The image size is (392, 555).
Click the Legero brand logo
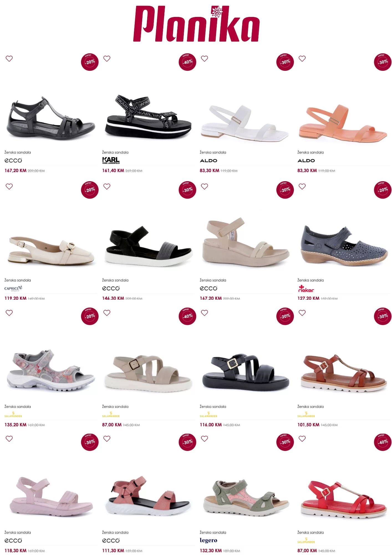point(208,540)
